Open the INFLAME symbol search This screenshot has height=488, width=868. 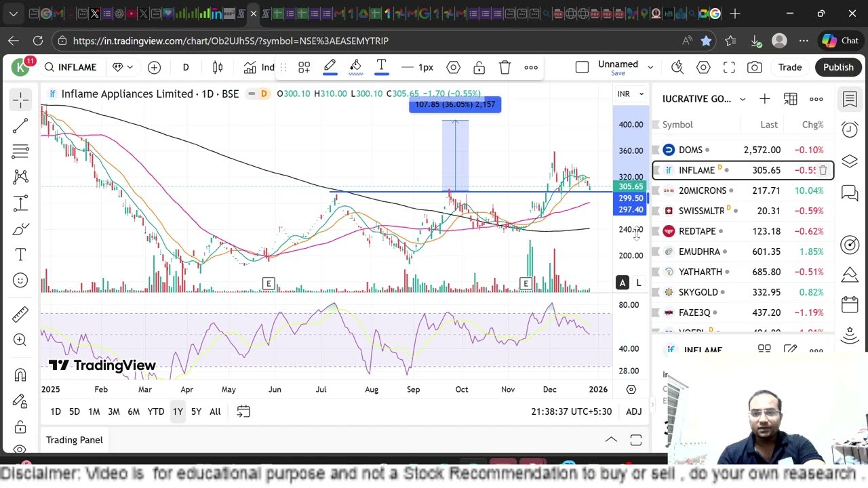click(71, 67)
